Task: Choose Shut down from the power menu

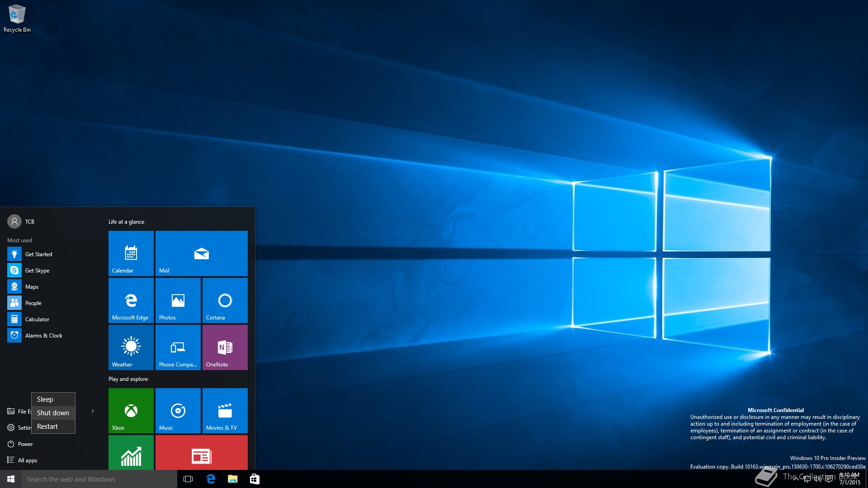Action: pos(53,413)
